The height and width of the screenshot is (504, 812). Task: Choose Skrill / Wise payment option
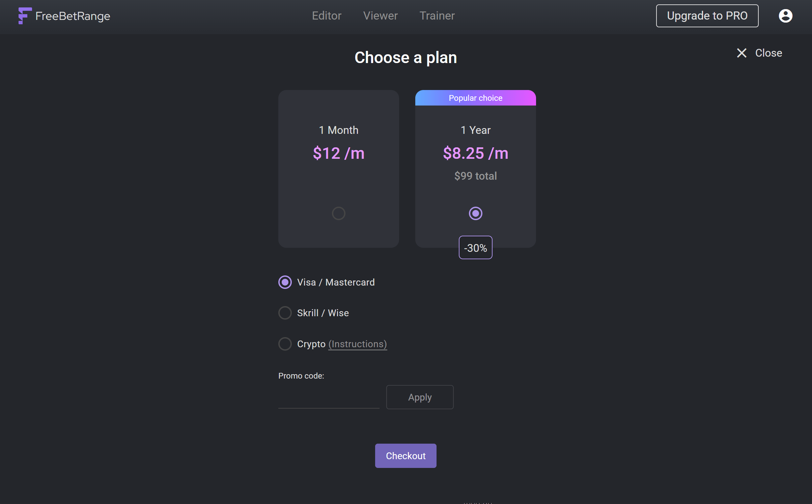tap(285, 313)
